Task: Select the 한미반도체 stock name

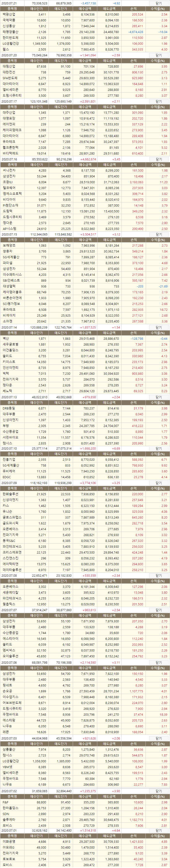Action: (10, 38)
